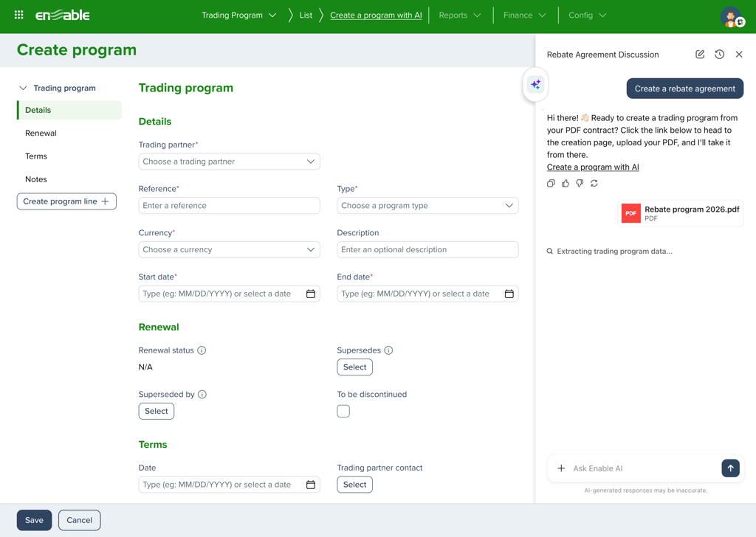The width and height of the screenshot is (756, 537).
Task: Click the AI sparkle assistant button
Action: pos(535,85)
